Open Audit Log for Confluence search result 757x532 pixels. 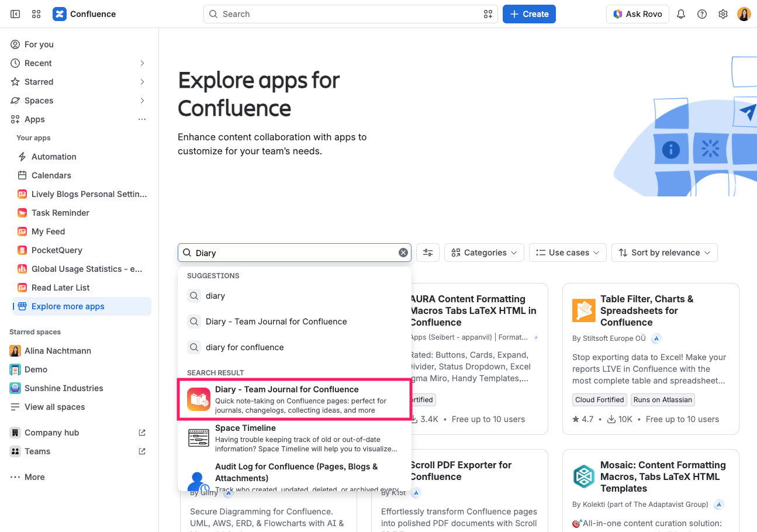(295, 476)
